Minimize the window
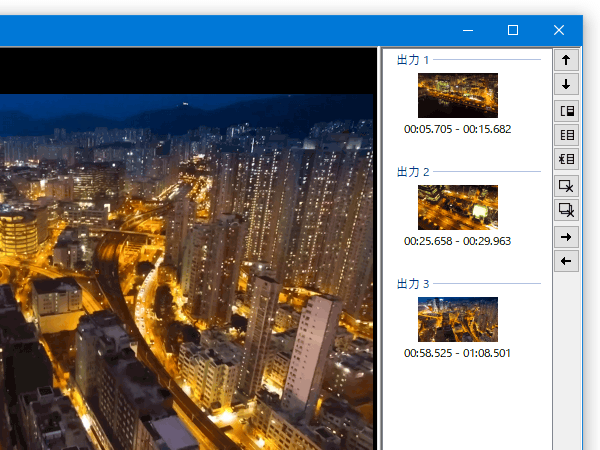The image size is (600, 450). [468, 30]
